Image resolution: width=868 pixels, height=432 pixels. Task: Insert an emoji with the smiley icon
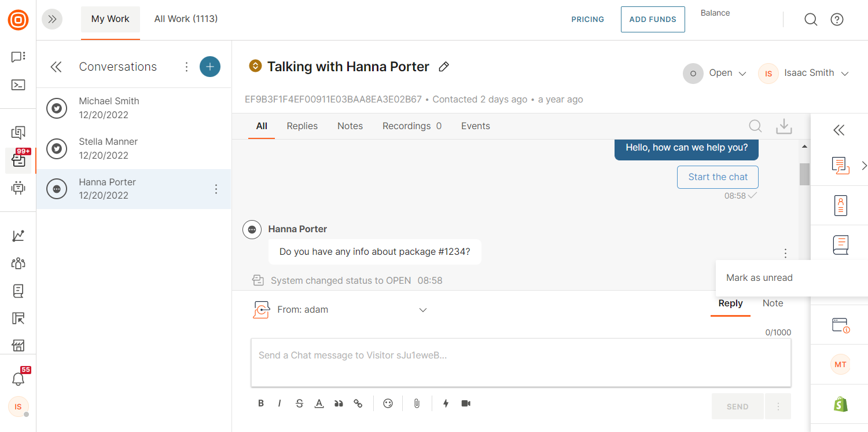(388, 404)
